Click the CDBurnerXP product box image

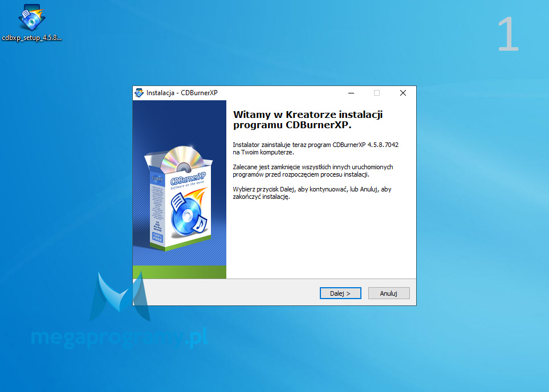tap(179, 198)
